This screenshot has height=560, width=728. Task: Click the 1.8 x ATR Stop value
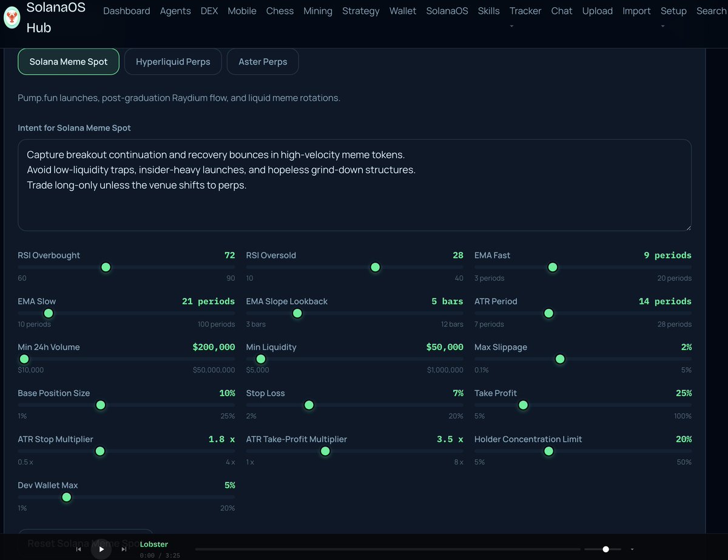pyautogui.click(x=221, y=439)
